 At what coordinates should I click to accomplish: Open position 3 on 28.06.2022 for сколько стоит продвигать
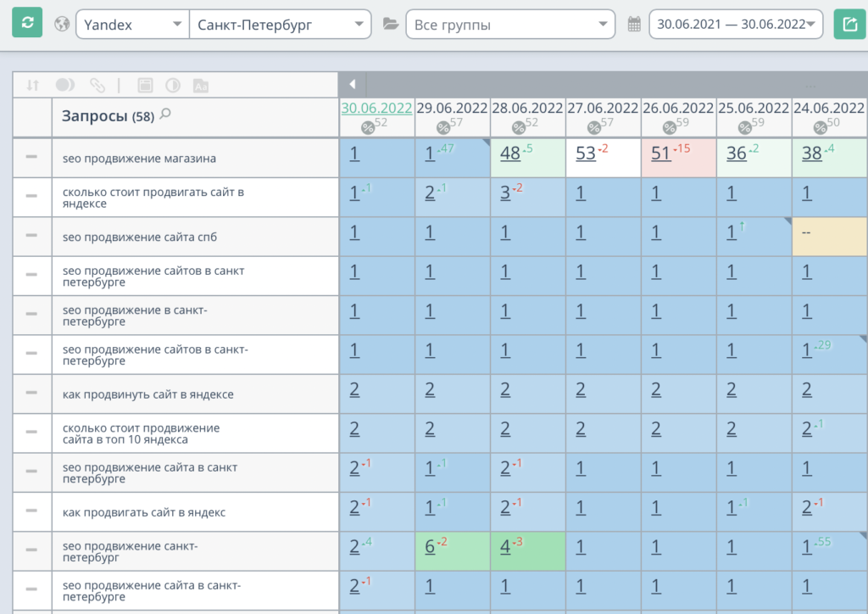[505, 193]
